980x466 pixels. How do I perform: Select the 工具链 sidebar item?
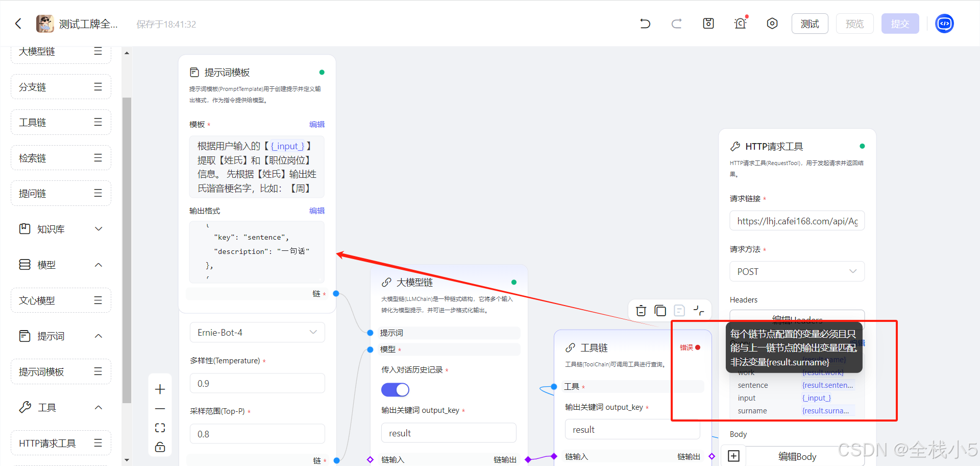click(61, 122)
